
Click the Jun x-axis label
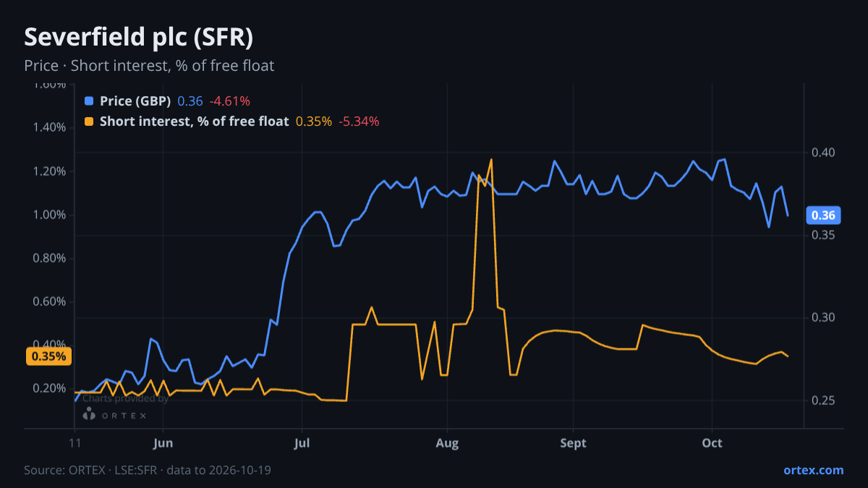163,443
